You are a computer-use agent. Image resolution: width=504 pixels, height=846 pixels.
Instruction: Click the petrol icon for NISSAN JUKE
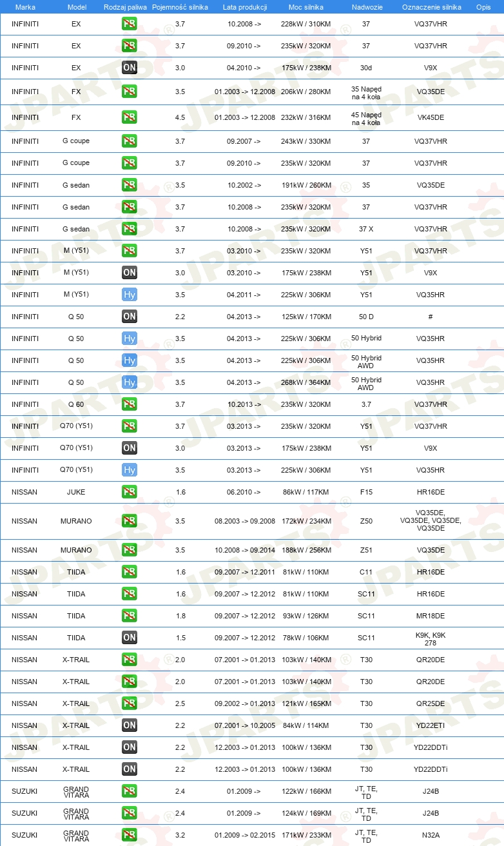tap(130, 492)
